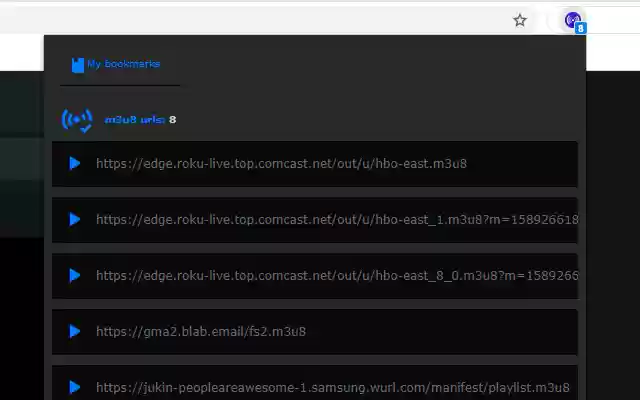Select the hbo-east_8_0.m3u8 URL text
Viewport: 640px width, 400px height.
[337, 276]
